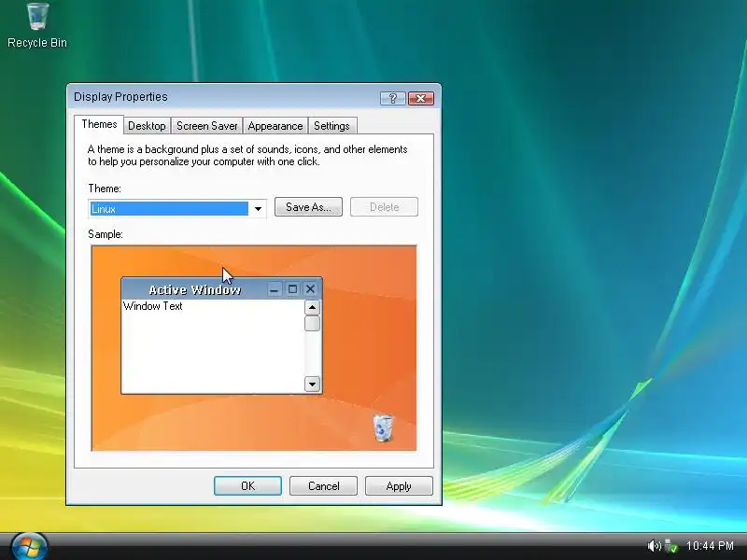The image size is (747, 560).
Task: Open the Screen Saver tab
Action: 206,126
